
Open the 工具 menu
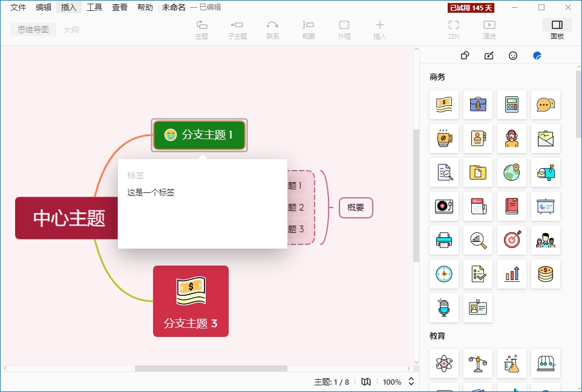pos(94,7)
